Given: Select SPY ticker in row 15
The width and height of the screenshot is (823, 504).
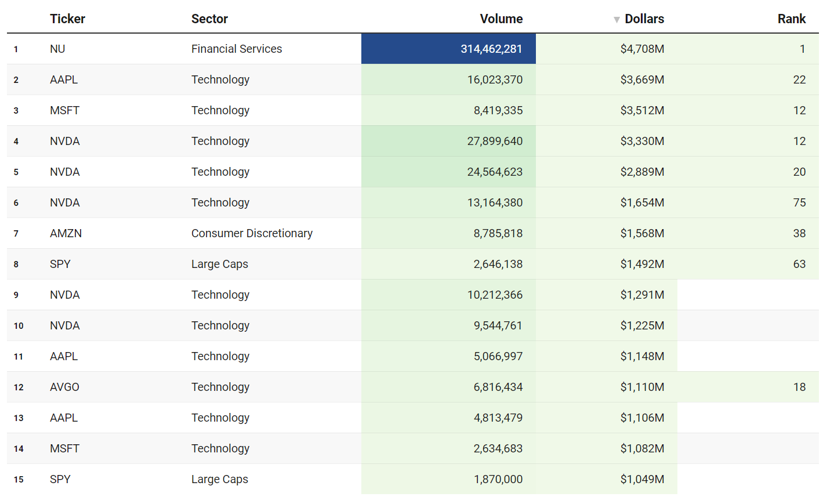Looking at the screenshot, I should point(60,480).
